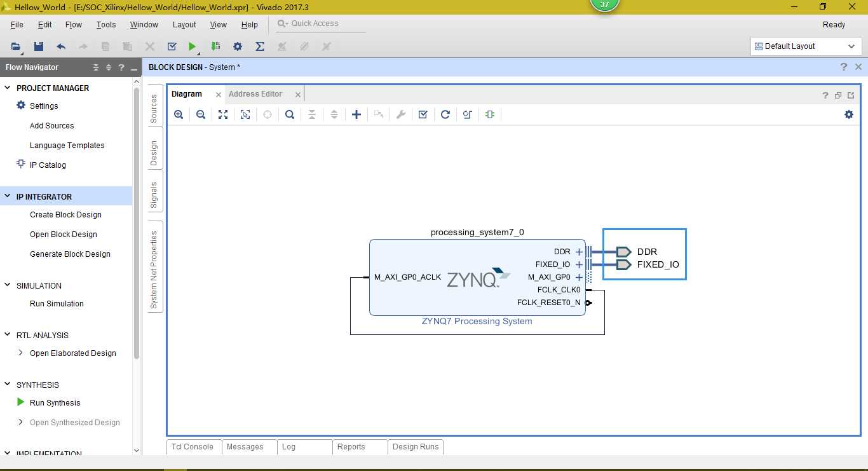This screenshot has width=868, height=471.
Task: Open project icon in main toolbar
Action: [x=16, y=46]
